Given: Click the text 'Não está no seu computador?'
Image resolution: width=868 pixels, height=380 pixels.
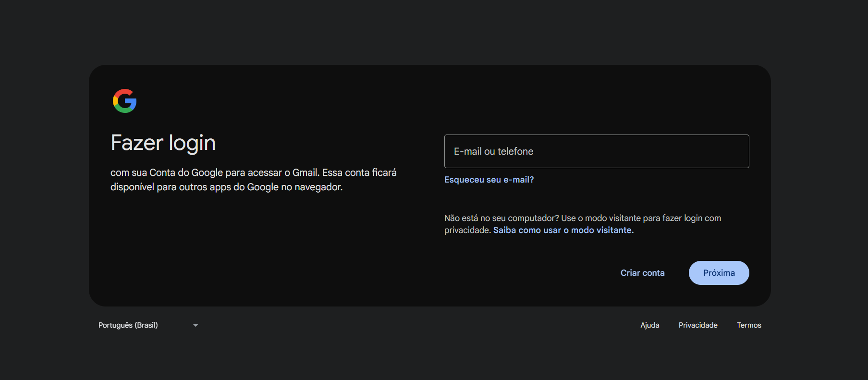Looking at the screenshot, I should click(x=501, y=218).
